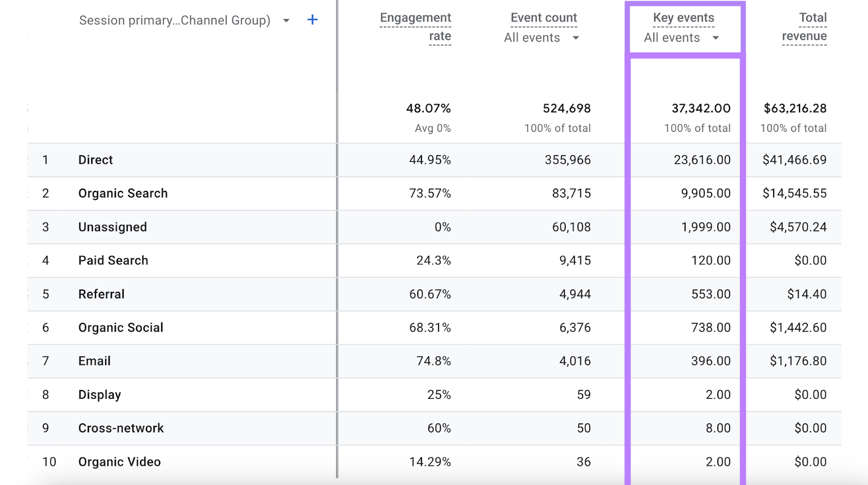Click the Email channel row
868x485 pixels.
tap(94, 361)
